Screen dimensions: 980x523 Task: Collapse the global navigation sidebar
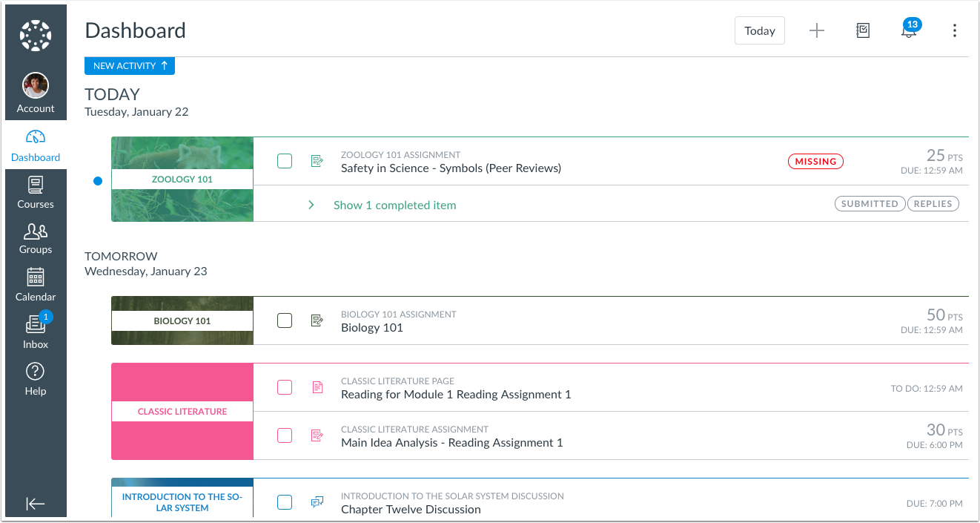[x=36, y=504]
